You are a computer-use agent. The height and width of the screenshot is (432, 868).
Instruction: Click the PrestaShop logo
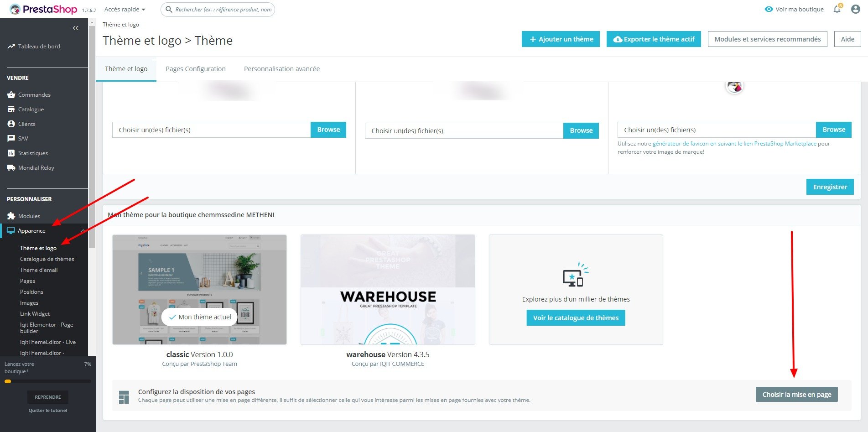point(43,9)
